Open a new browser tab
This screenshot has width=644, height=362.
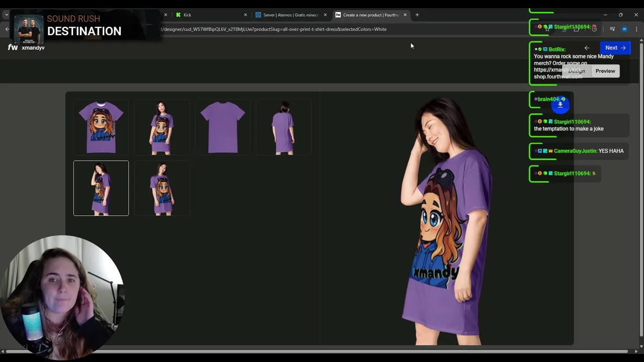(x=417, y=15)
